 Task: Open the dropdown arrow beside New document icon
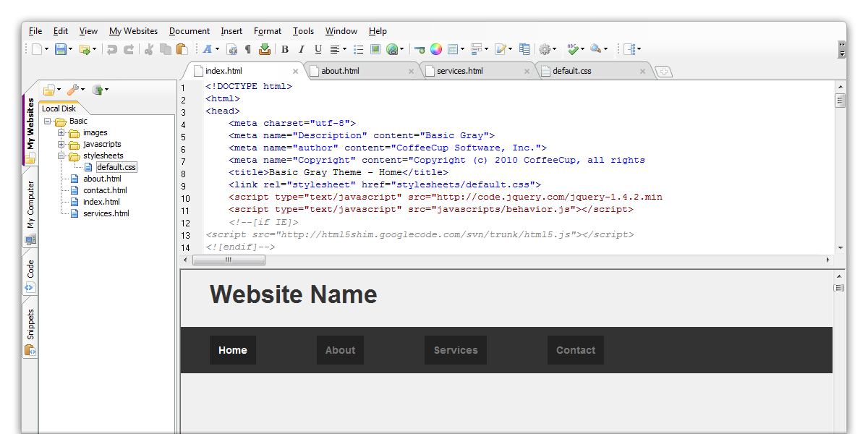coord(47,49)
